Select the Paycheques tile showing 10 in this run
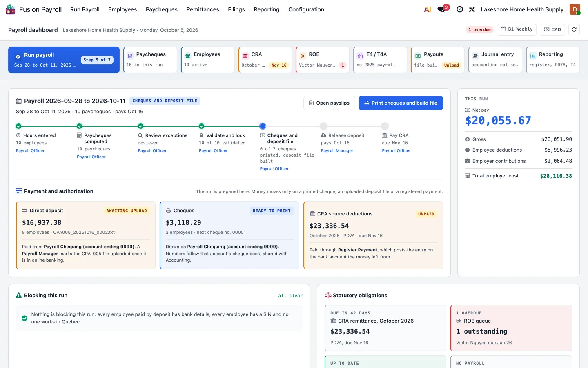Image resolution: width=588 pixels, height=368 pixels. click(150, 60)
